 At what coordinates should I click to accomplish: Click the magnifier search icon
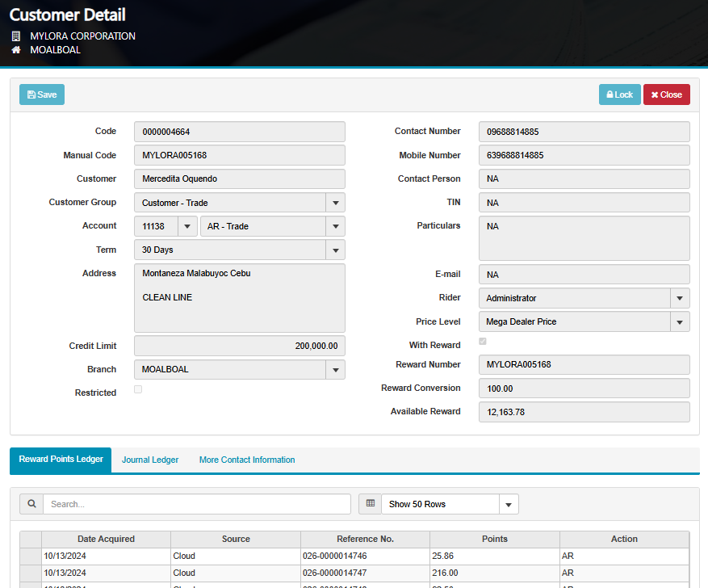31,504
